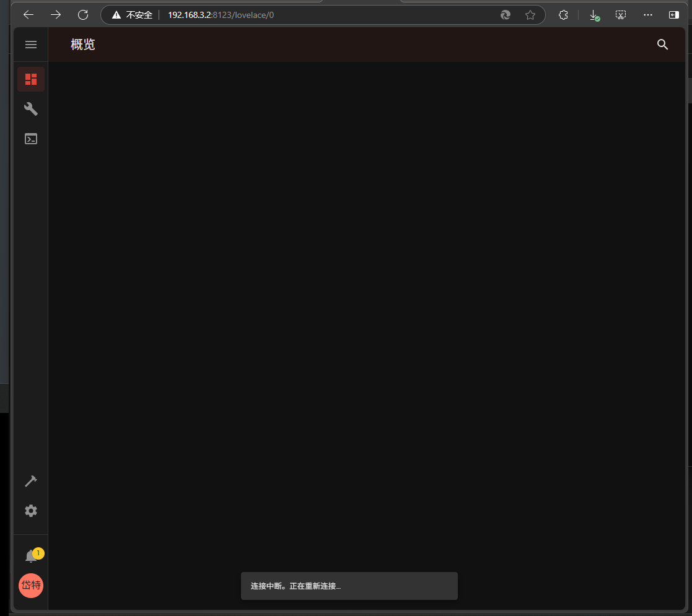This screenshot has width=692, height=616.
Task: Open the 岱特 user profile avatar
Action: tap(31, 585)
